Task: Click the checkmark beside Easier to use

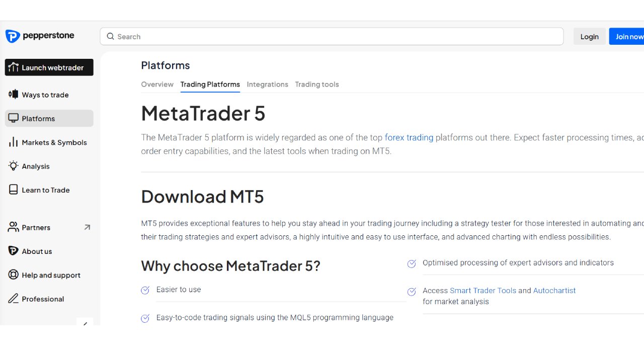Action: [145, 290]
